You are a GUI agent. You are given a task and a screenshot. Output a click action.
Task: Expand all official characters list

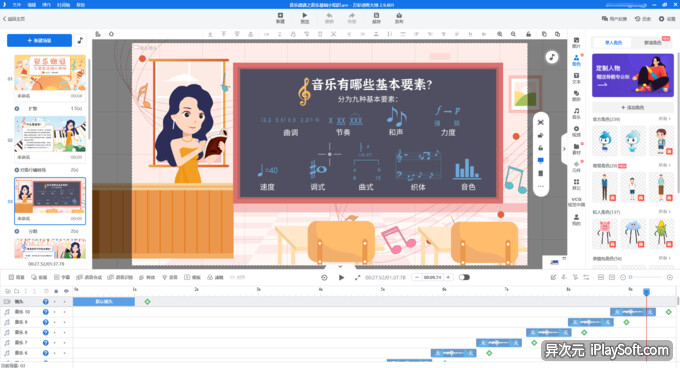[x=665, y=119]
